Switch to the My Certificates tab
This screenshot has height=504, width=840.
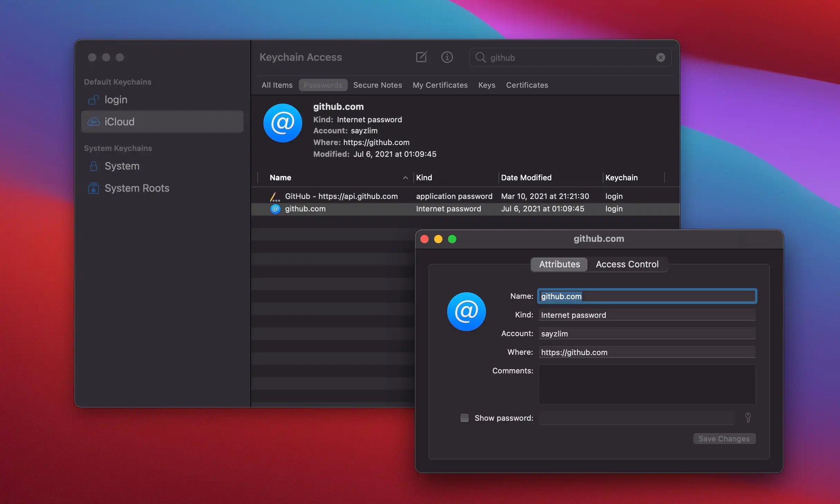point(440,85)
